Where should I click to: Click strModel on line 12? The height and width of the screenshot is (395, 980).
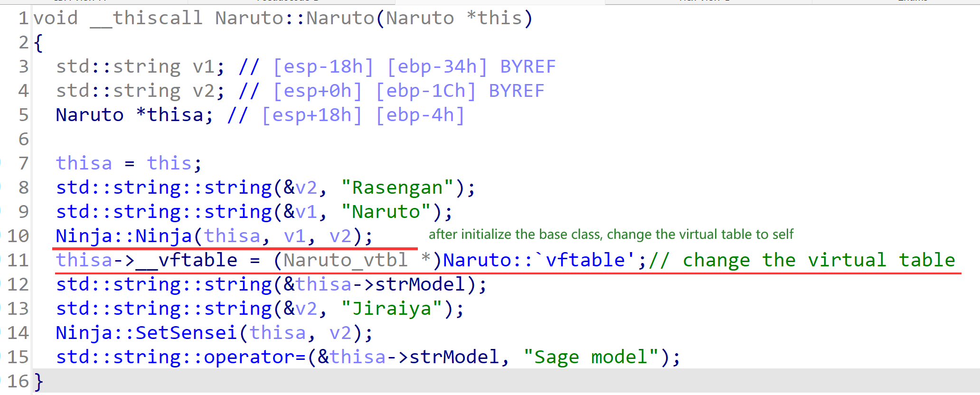[x=420, y=284]
